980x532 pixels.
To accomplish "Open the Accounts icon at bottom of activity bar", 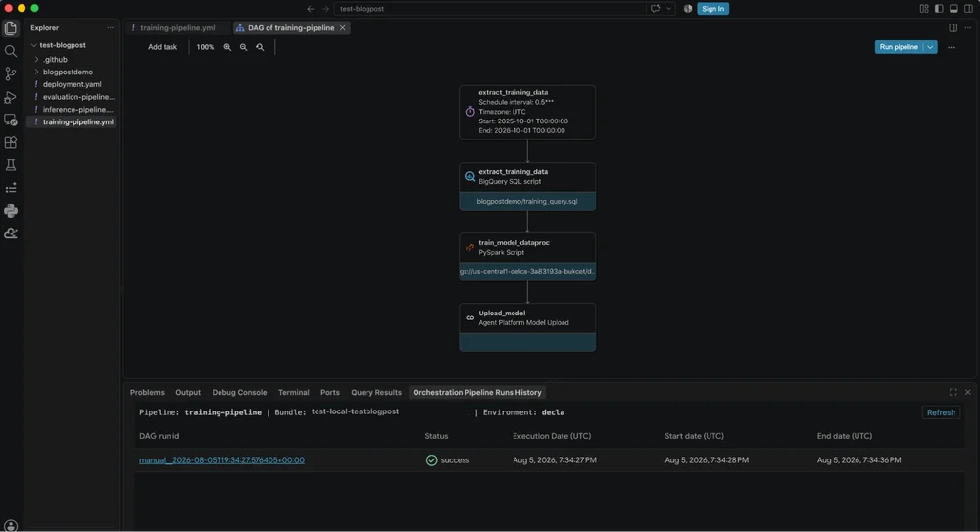I will point(11,525).
